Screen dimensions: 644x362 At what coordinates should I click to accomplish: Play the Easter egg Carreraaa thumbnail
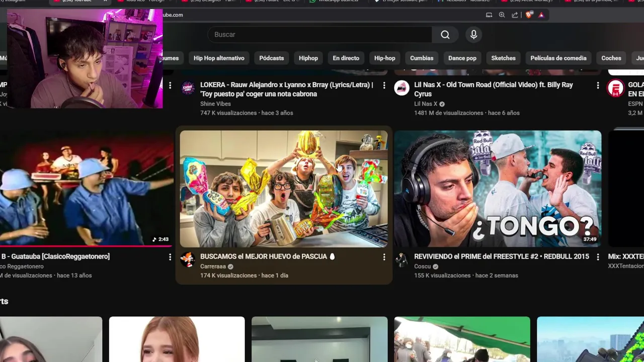tap(284, 189)
